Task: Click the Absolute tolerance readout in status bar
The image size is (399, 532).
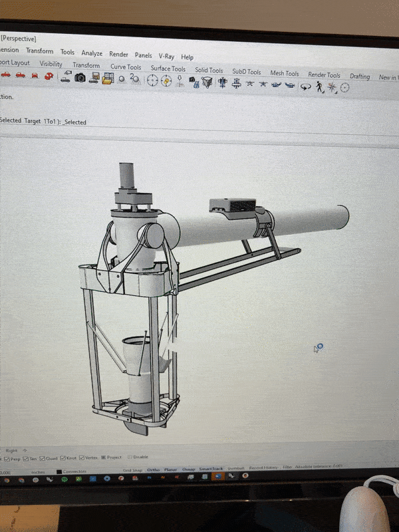Action: pos(319,466)
